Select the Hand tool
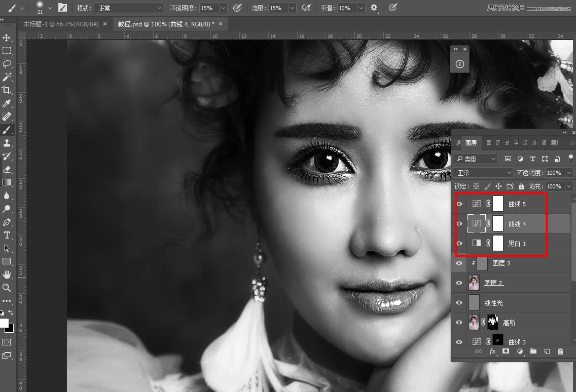This screenshot has width=576, height=392. click(7, 275)
